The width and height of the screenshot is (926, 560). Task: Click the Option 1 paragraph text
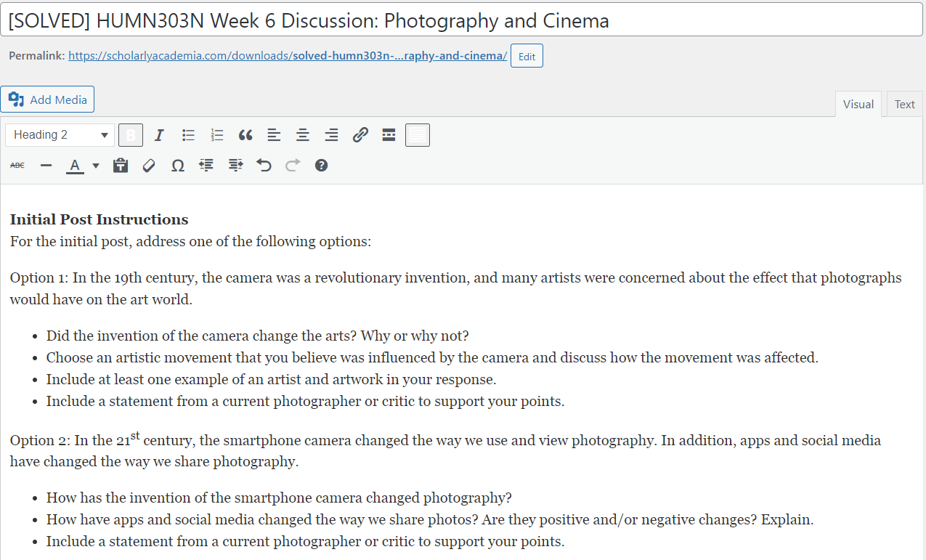[x=455, y=288]
